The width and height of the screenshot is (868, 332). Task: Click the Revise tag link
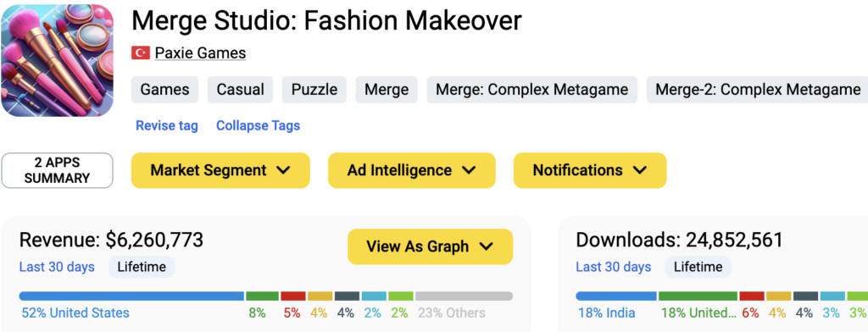[x=167, y=125]
